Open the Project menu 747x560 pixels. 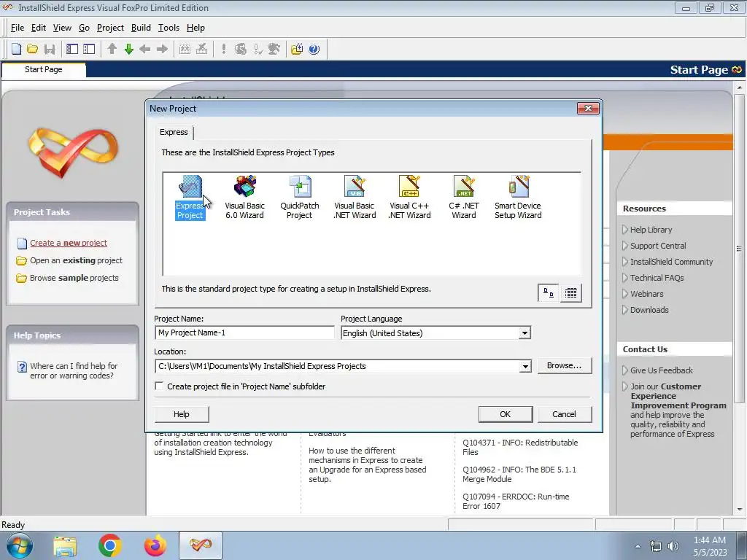pos(111,28)
